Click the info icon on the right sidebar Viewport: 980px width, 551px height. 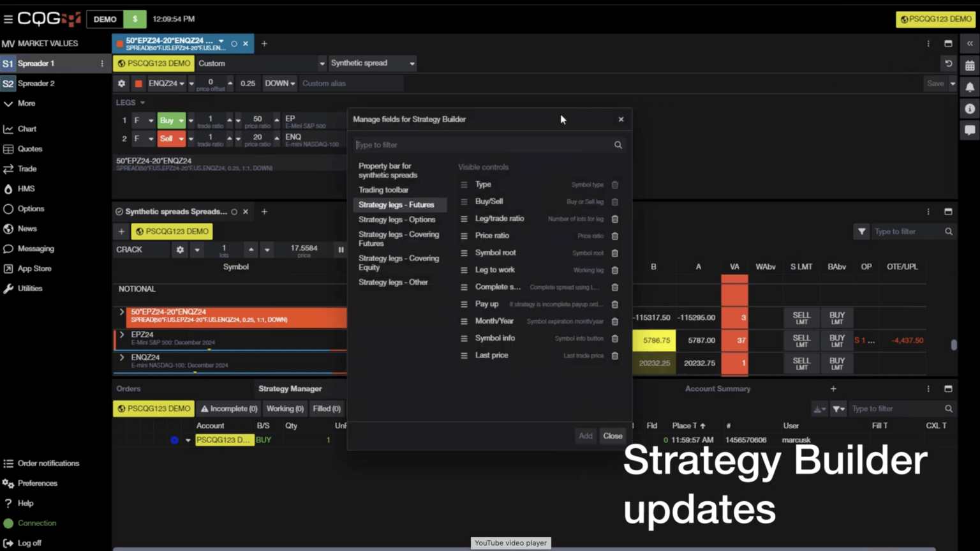[970, 108]
